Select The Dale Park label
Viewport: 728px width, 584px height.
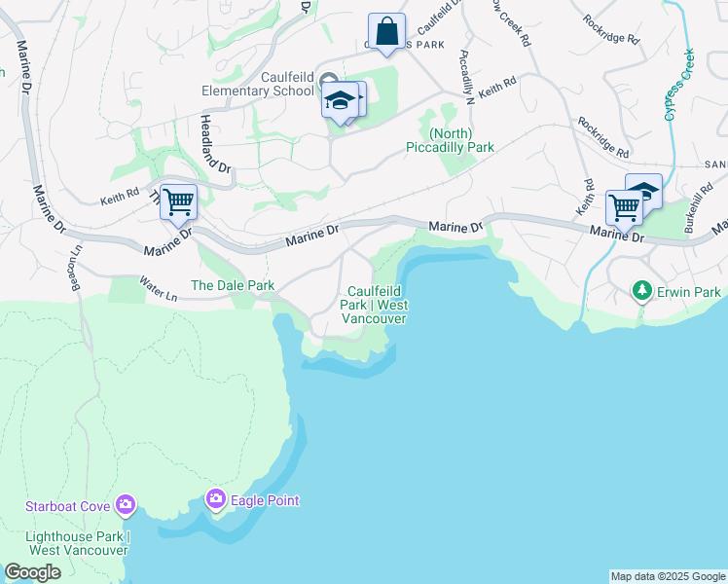[233, 285]
